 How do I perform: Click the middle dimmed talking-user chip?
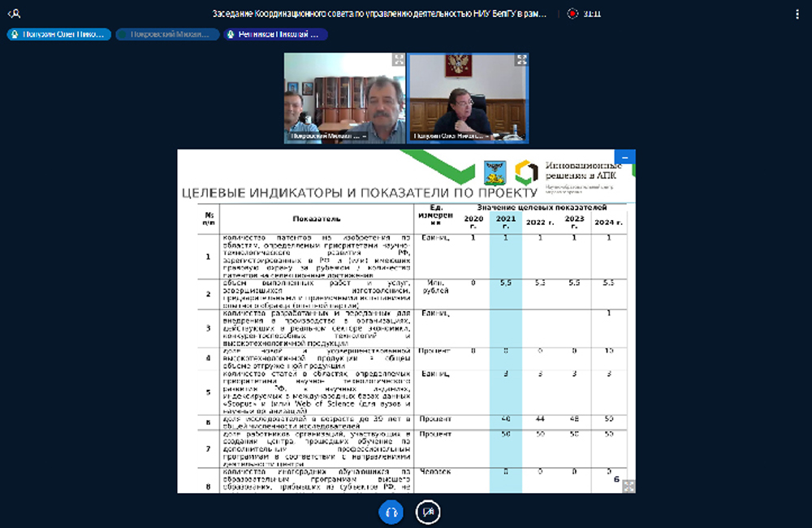coord(167,35)
